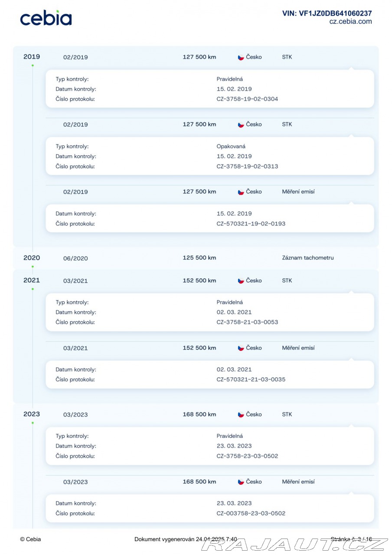The image size is (392, 555).
Task: Click the Czech flag in 03/2023 Měření emisí row
Action: [241, 482]
